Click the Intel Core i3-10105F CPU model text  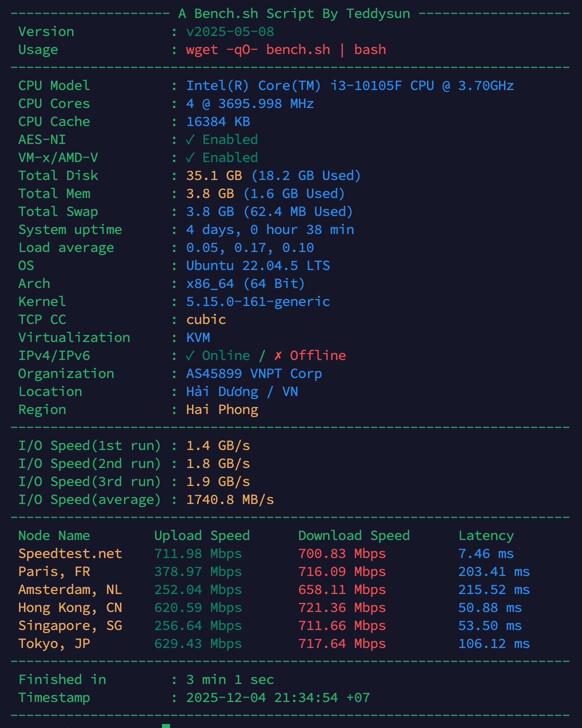[350, 85]
